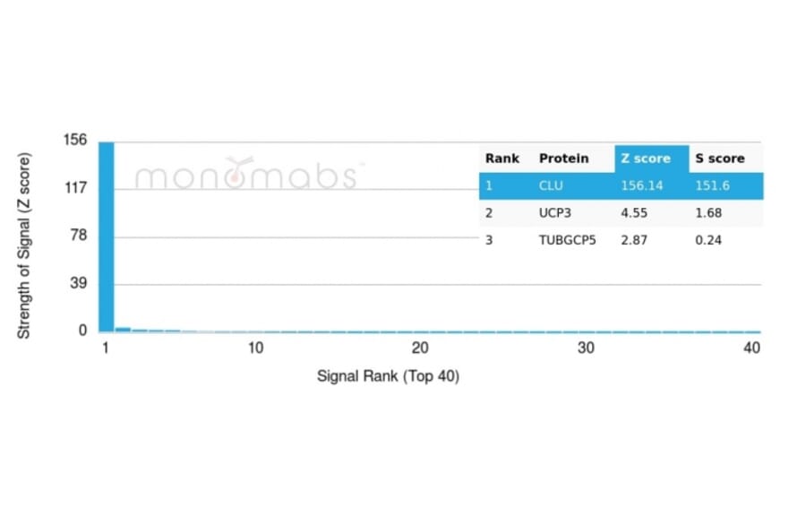
Task: Click the Rank column header
Action: click(502, 159)
